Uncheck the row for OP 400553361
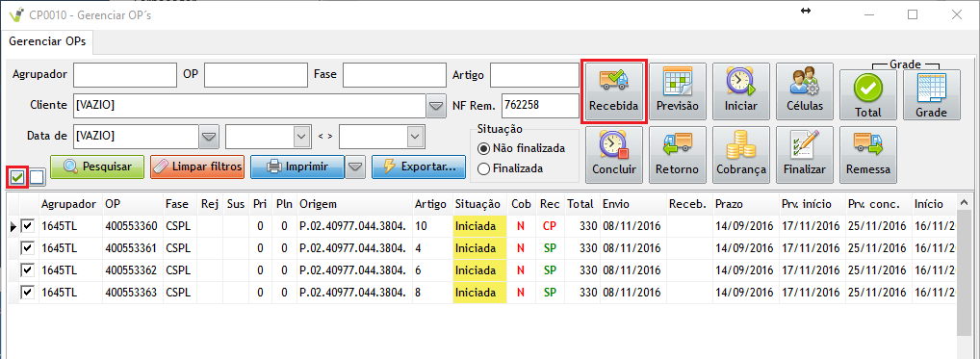 point(28,248)
